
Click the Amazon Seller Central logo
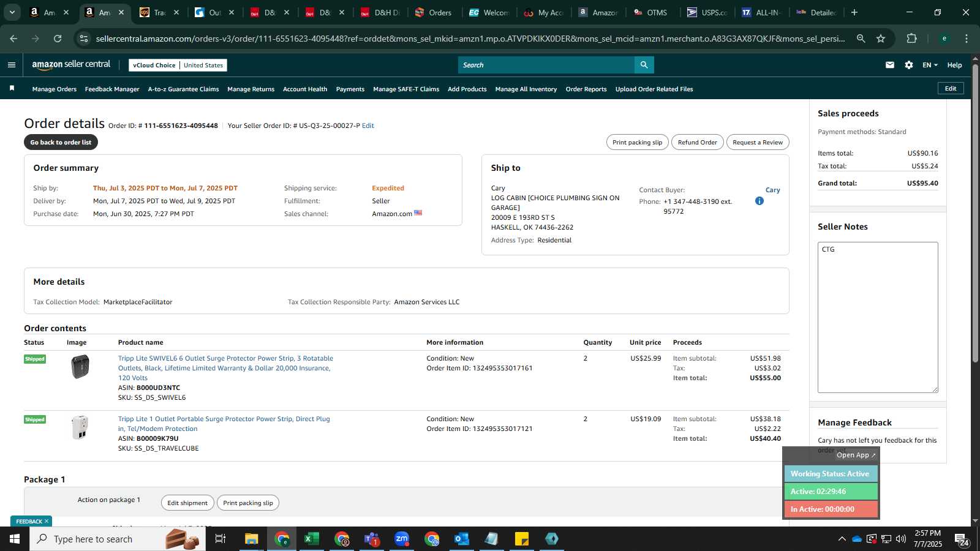[x=71, y=64]
